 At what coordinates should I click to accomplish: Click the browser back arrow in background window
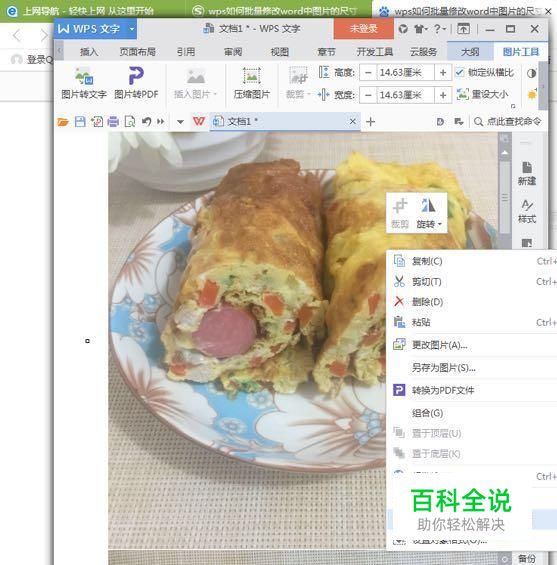pyautogui.click(x=17, y=35)
